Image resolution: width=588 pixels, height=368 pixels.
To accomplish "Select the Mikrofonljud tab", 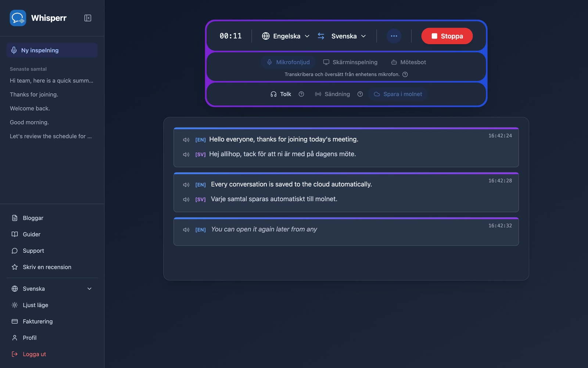I will (x=288, y=62).
